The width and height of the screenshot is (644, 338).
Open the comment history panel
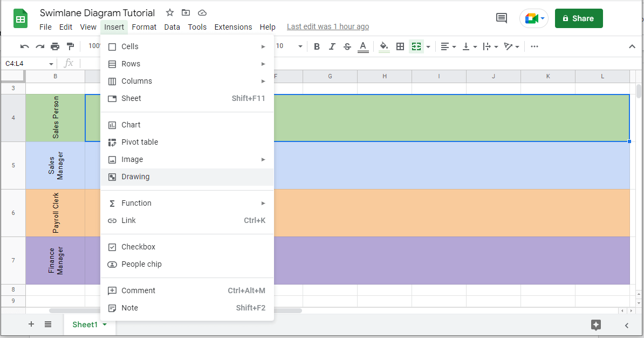[501, 18]
